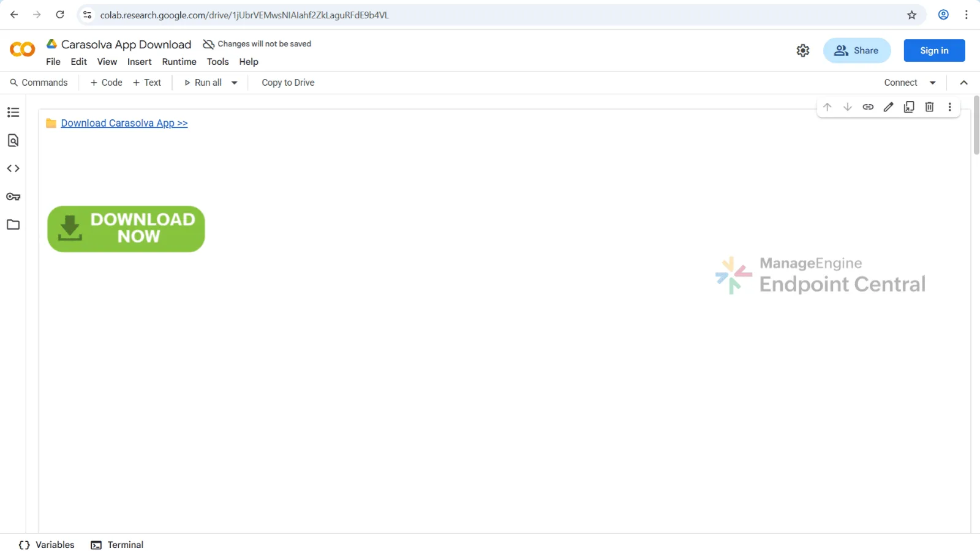The height and width of the screenshot is (551, 980).
Task: Click the Google Drive icon beside title
Action: click(52, 44)
